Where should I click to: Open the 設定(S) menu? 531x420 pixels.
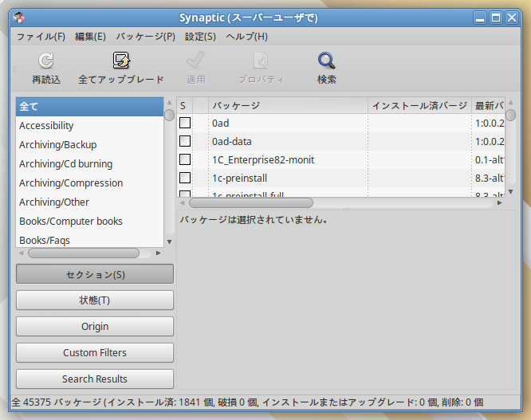coord(200,37)
